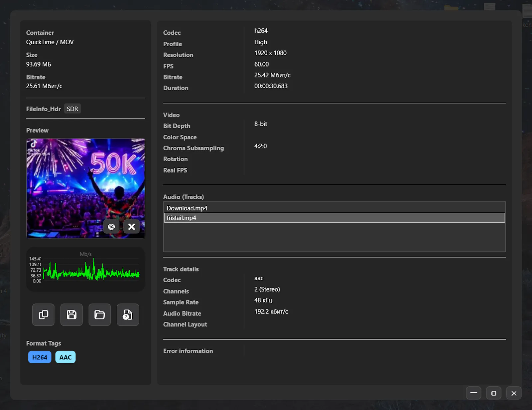532x410 pixels.
Task: Click the profile value High
Action: (261, 42)
